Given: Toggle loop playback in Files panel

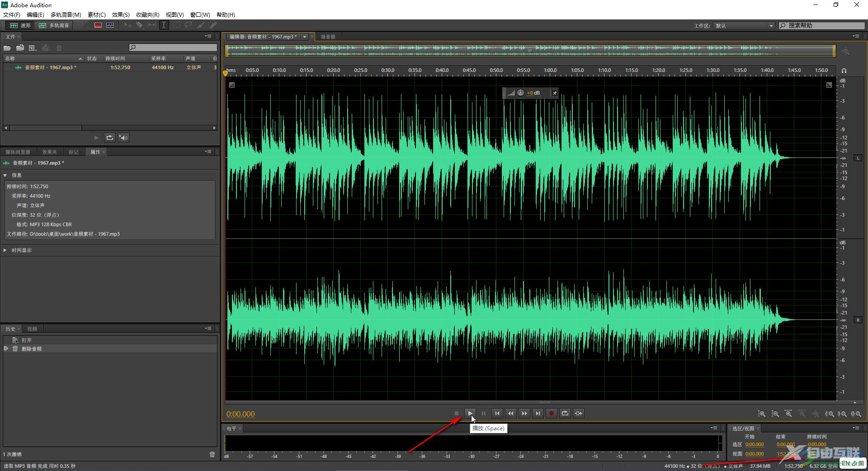Looking at the screenshot, I should click(x=109, y=138).
